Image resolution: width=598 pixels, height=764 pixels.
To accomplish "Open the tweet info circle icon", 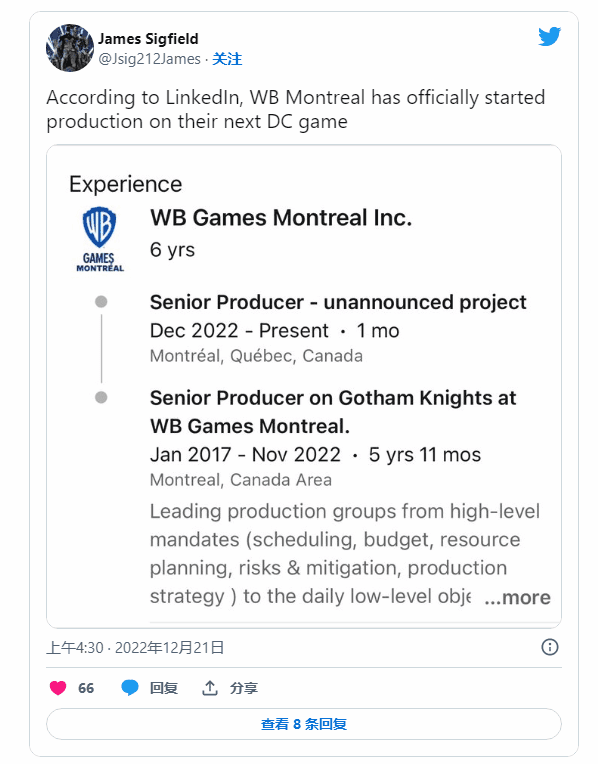I will tap(550, 647).
